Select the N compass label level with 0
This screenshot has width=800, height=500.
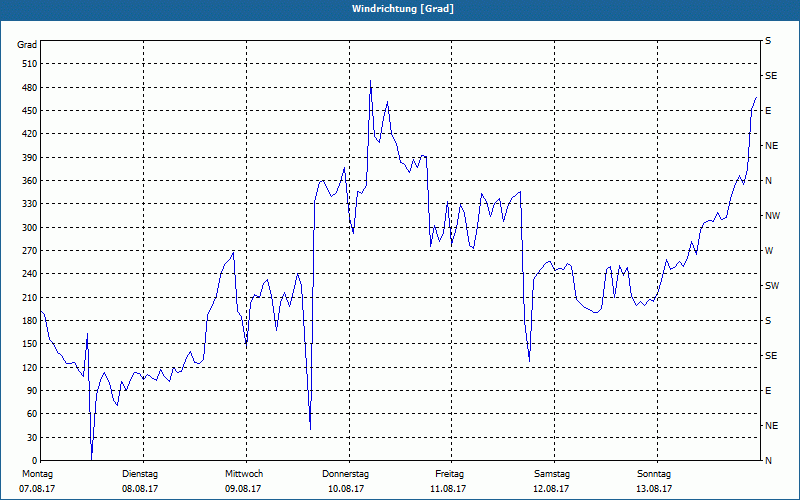click(x=768, y=461)
